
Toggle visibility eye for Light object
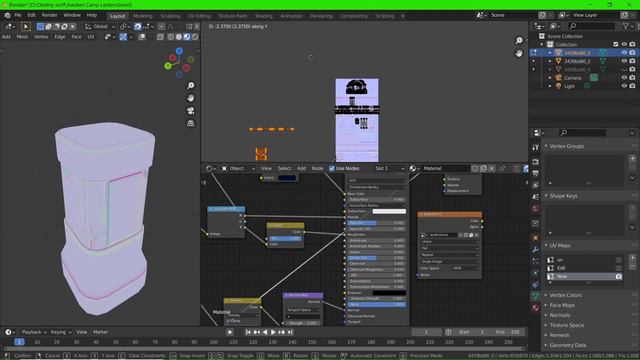pos(624,86)
